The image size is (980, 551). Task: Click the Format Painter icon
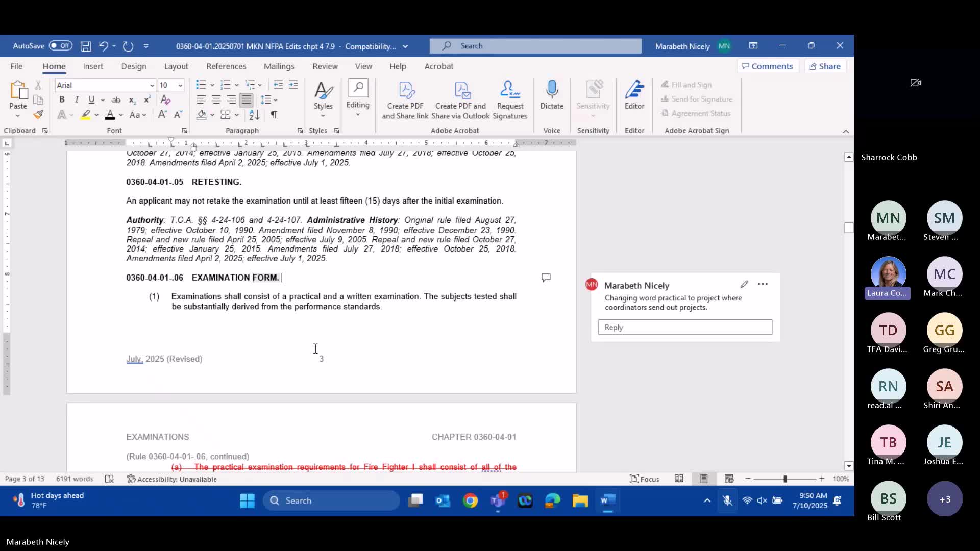(x=38, y=115)
